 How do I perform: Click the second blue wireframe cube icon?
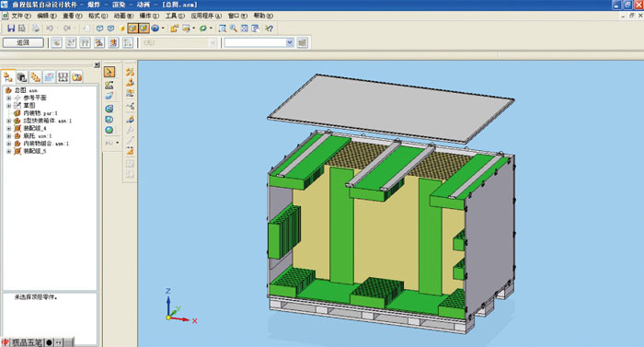coord(111,28)
